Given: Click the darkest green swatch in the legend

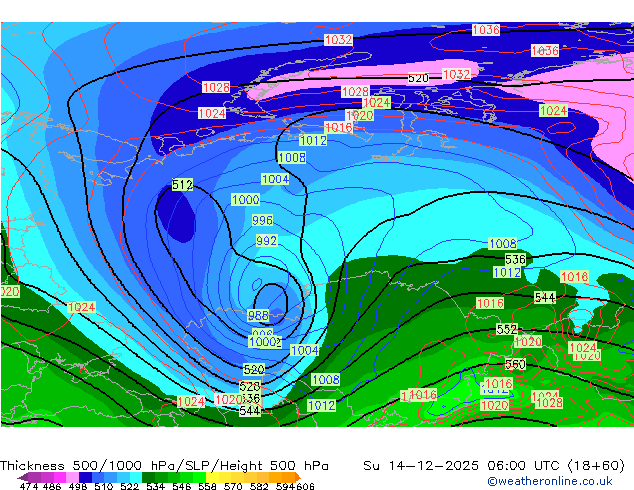Looking at the screenshot, I should (149, 477).
